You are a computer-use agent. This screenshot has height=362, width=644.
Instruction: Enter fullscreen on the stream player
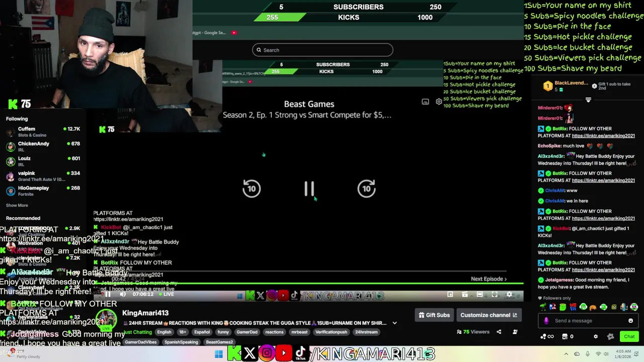495,295
